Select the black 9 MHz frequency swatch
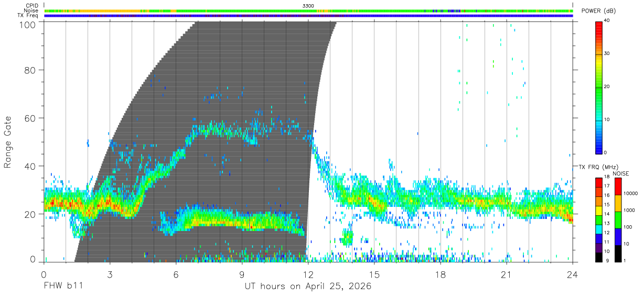This screenshot has width=644, height=297. click(599, 257)
